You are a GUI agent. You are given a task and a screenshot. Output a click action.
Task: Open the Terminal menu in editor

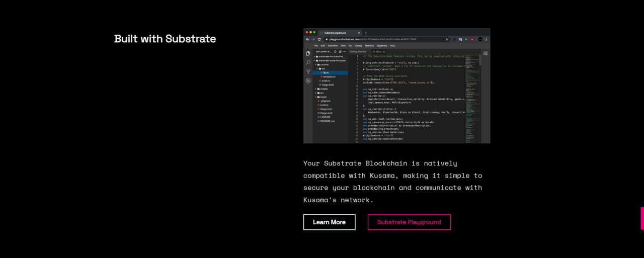[x=369, y=46]
